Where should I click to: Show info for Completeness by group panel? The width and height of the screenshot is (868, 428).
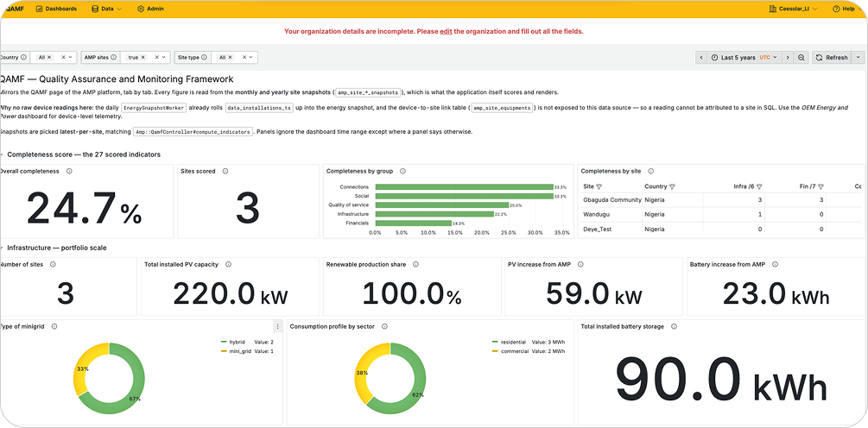point(402,172)
